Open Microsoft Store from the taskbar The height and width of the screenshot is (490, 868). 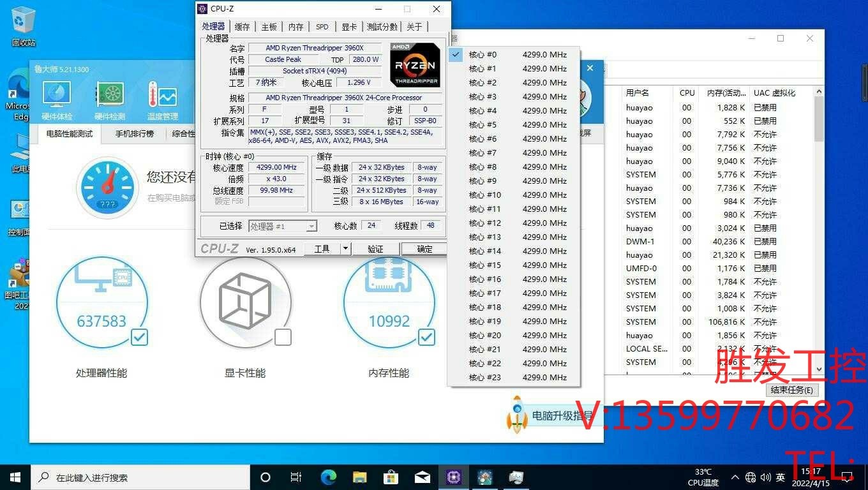pos(391,477)
